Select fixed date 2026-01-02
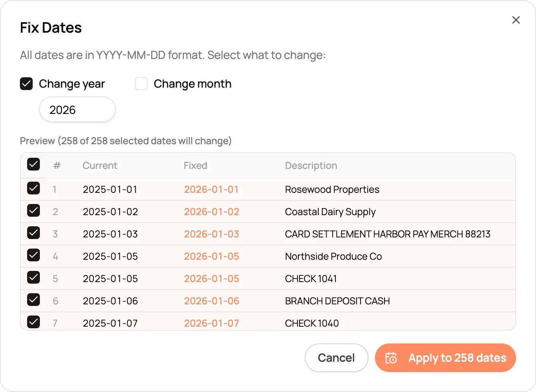 pos(211,212)
